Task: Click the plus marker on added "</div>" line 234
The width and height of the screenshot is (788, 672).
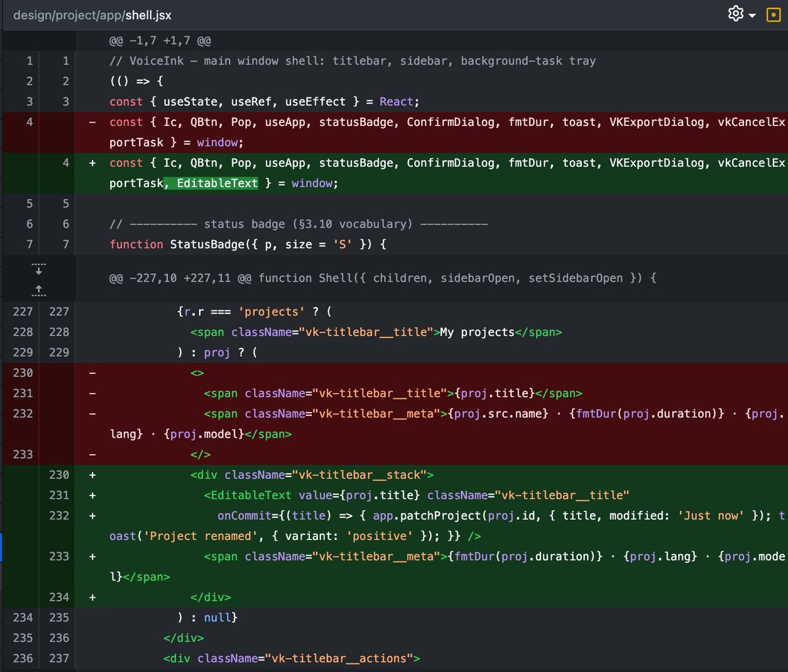Action: pyautogui.click(x=92, y=597)
